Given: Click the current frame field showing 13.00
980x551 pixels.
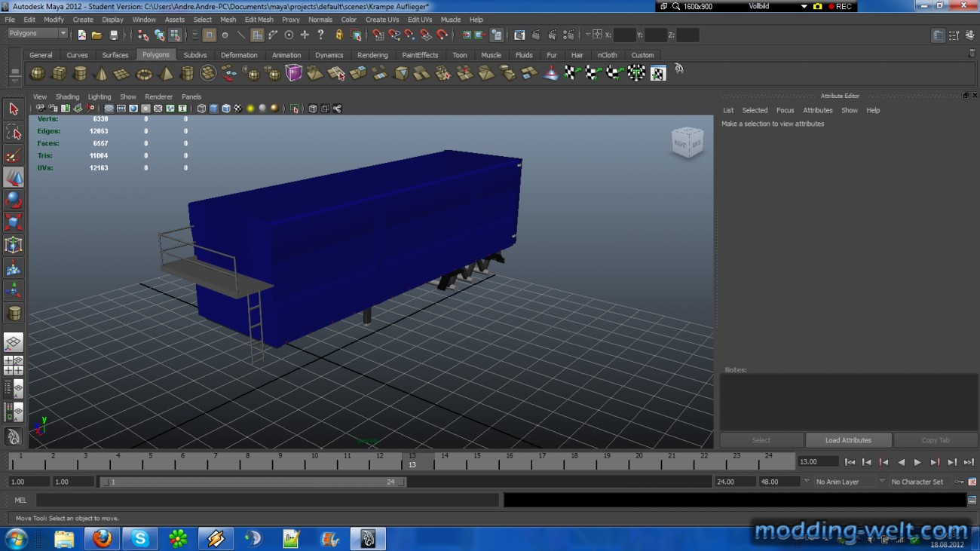Looking at the screenshot, I should (x=818, y=461).
